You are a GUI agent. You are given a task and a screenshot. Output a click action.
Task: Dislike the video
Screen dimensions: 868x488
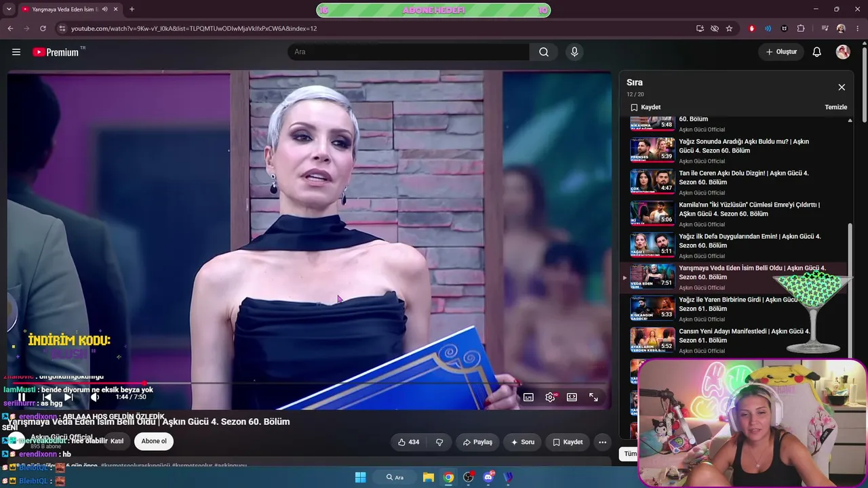(439, 442)
